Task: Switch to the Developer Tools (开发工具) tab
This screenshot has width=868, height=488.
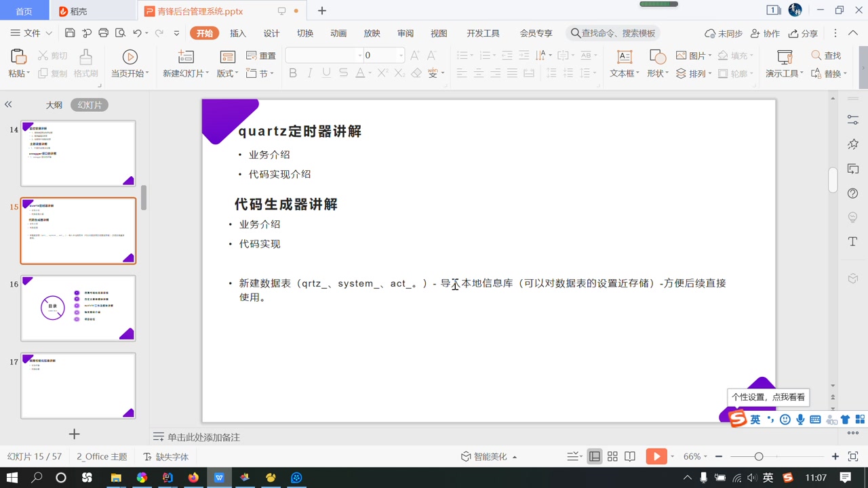Action: 483,33
